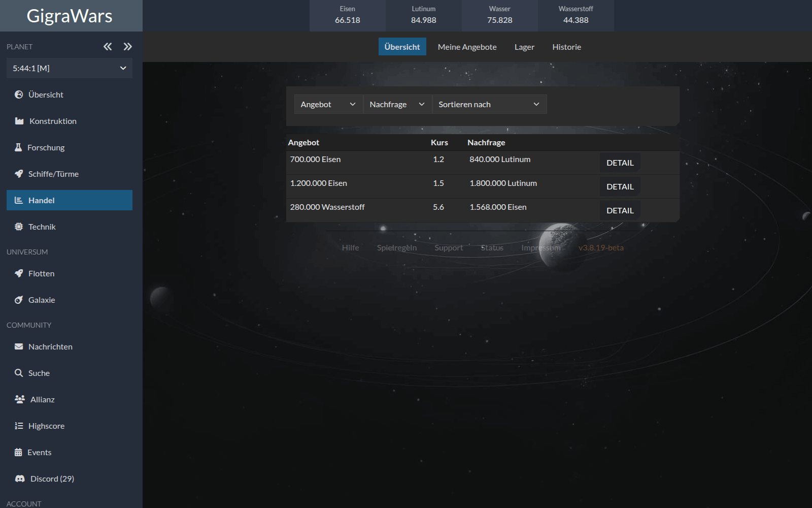Open Allianz in the sidebar
This screenshot has width=812, height=508.
pyautogui.click(x=70, y=399)
